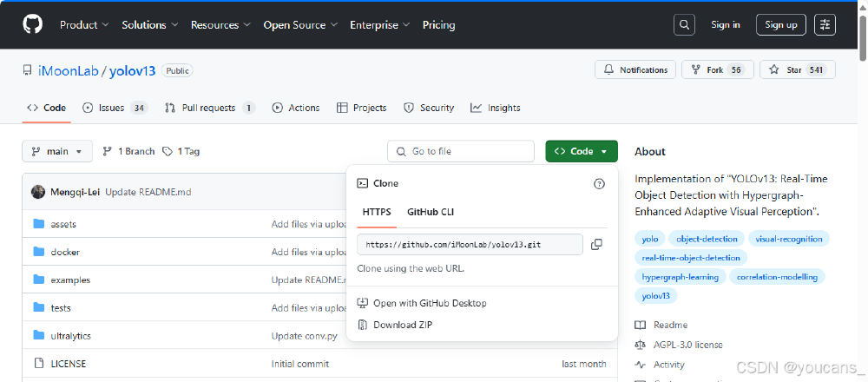Click the Go to file search field

[x=461, y=151]
